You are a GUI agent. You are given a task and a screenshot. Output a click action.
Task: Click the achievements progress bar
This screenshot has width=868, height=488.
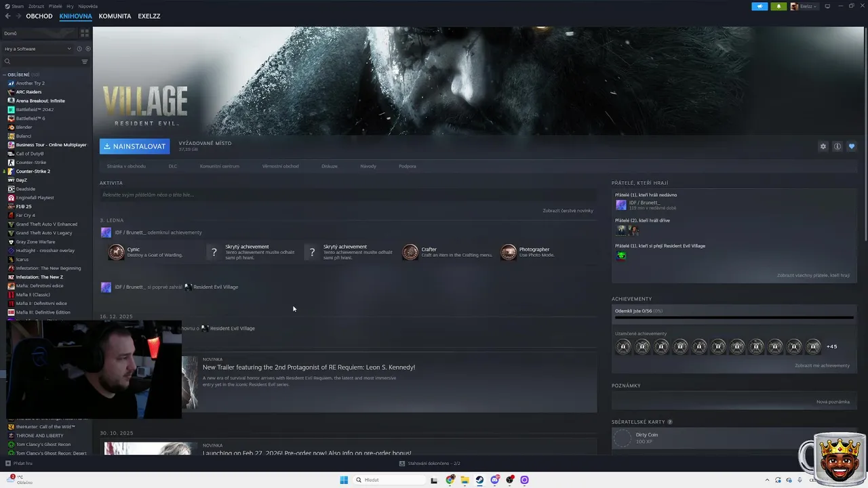[x=734, y=317]
